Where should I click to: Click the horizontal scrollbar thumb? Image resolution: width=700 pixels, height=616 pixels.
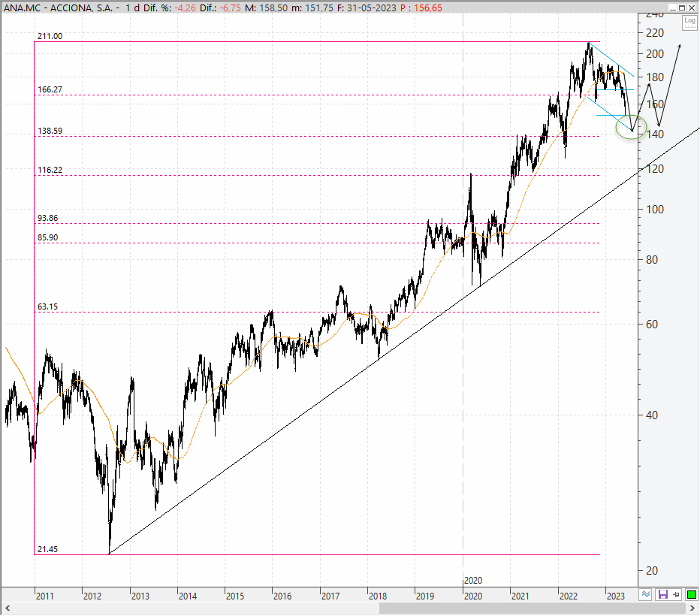click(532, 608)
